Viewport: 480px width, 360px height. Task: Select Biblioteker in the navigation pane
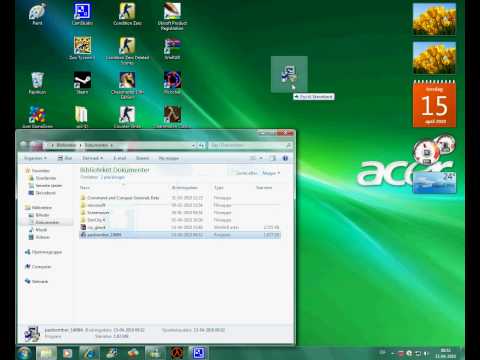[x=38, y=207]
